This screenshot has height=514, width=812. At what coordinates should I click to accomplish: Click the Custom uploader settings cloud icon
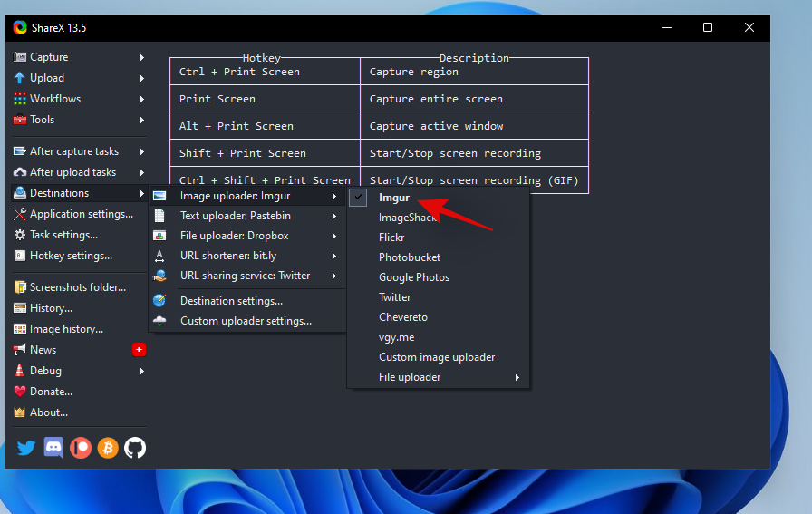pyautogui.click(x=159, y=321)
